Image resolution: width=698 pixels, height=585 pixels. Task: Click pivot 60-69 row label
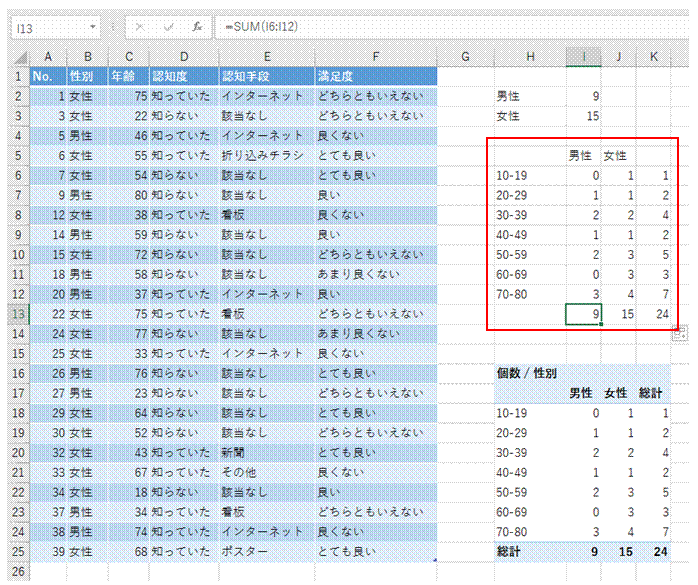pyautogui.click(x=511, y=512)
